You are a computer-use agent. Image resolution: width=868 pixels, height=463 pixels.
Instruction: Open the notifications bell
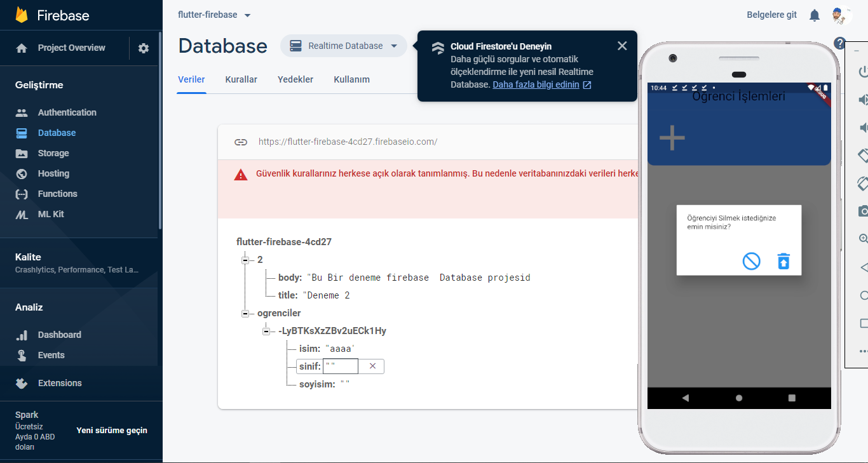[815, 15]
